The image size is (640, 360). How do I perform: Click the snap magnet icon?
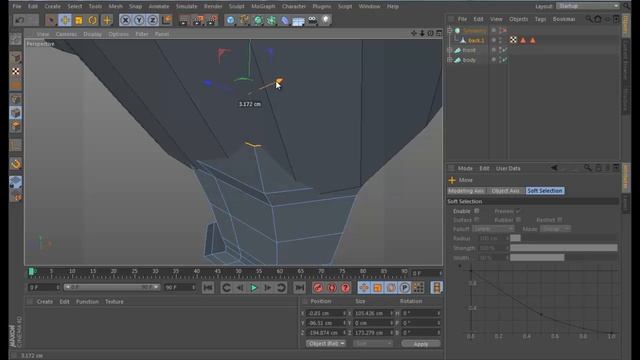pos(16,164)
